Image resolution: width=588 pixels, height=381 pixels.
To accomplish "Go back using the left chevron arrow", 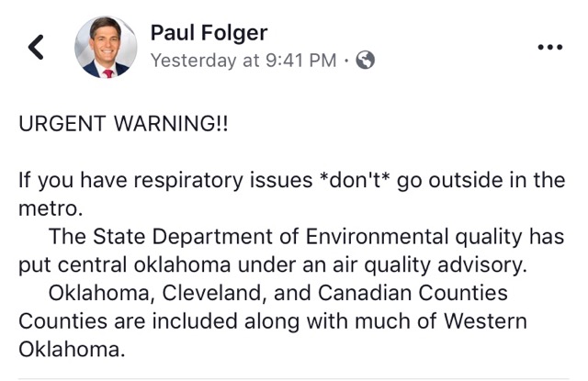I will [36, 47].
